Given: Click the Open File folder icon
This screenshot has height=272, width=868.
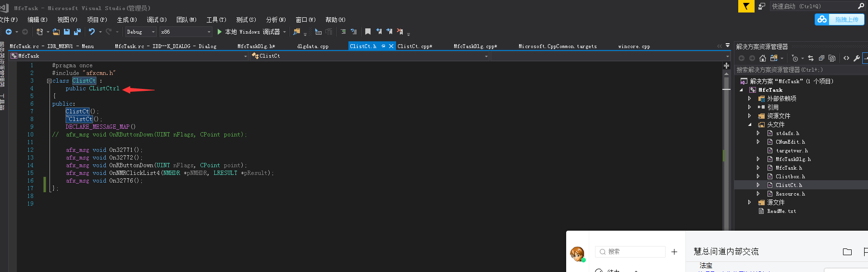Looking at the screenshot, I should tap(56, 32).
